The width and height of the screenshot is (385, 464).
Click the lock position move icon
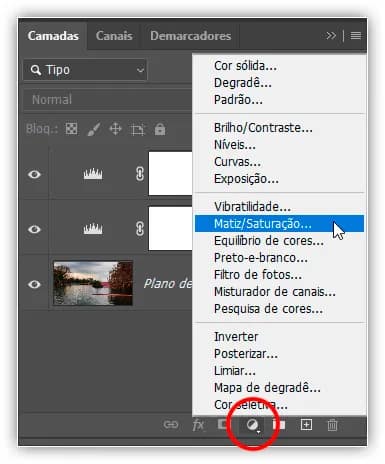pyautogui.click(x=115, y=129)
